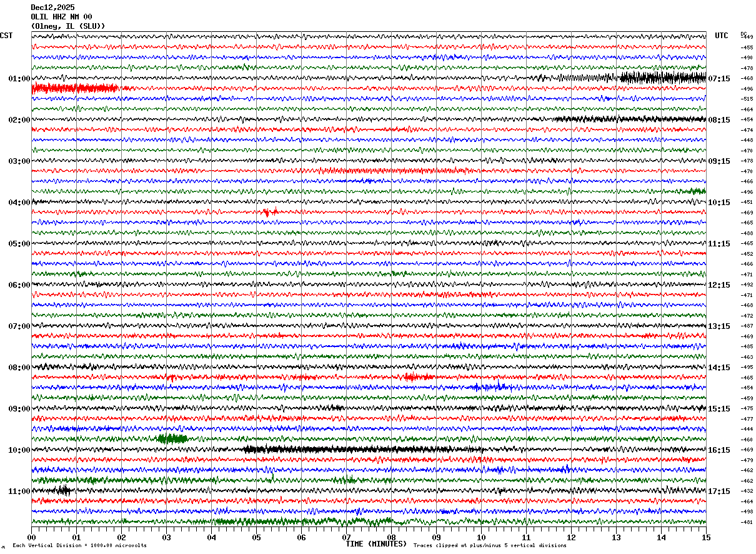This screenshot has height=554, width=756.
Task: Select the 07:00 CST row label
Action: [x=19, y=326]
